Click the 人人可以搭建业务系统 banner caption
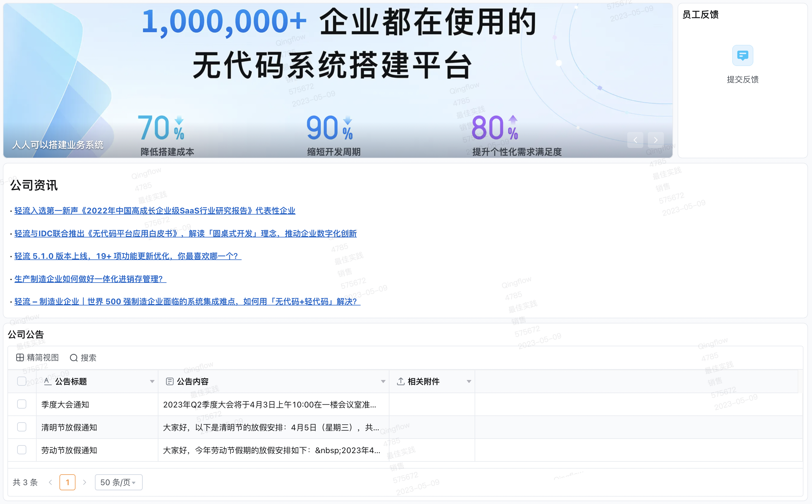Viewport: 812px width, 504px height. coord(58,145)
